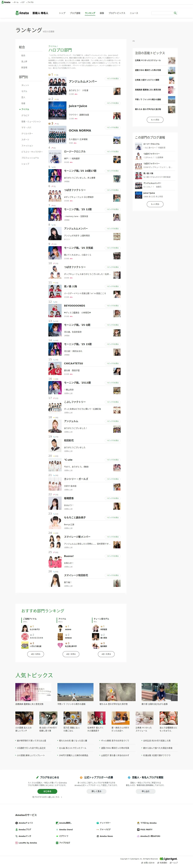Open Ameba News in the footer services
193x868 pixels.
pos(105,836)
